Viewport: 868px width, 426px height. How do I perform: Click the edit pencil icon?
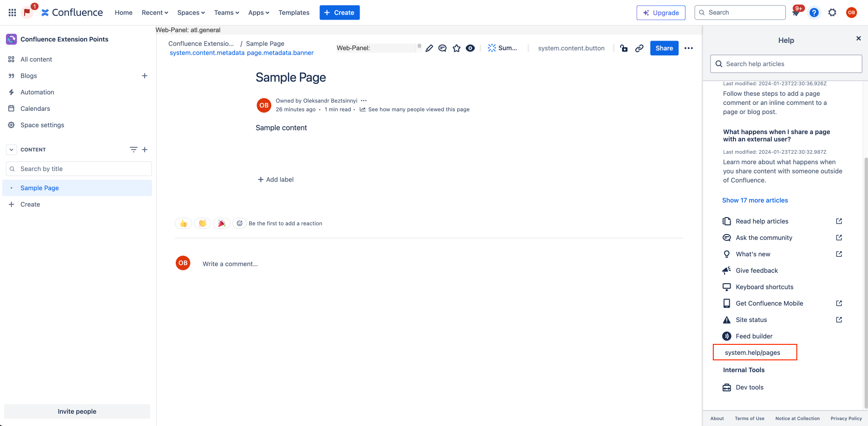429,48
